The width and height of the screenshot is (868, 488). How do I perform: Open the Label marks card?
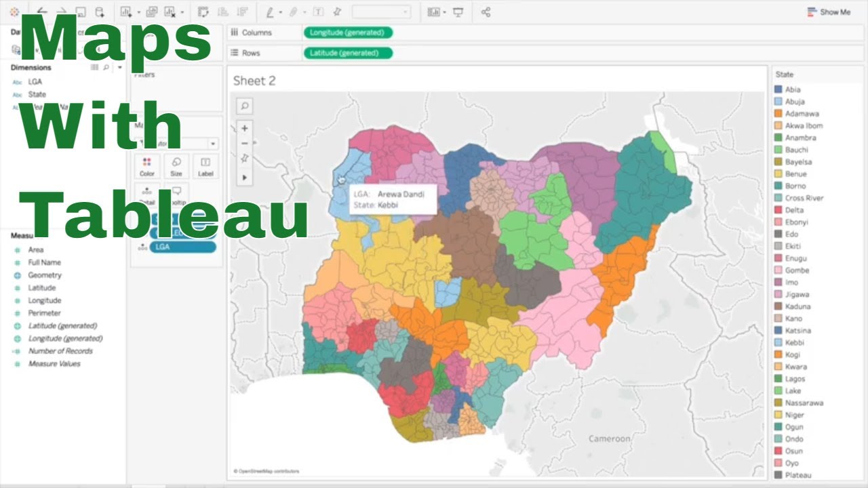coord(206,166)
